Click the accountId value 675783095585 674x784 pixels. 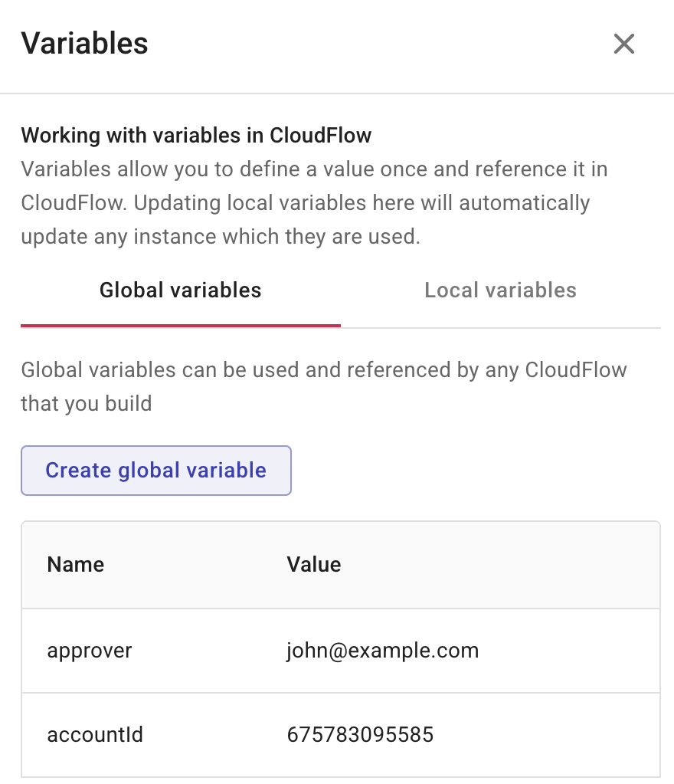(x=359, y=734)
